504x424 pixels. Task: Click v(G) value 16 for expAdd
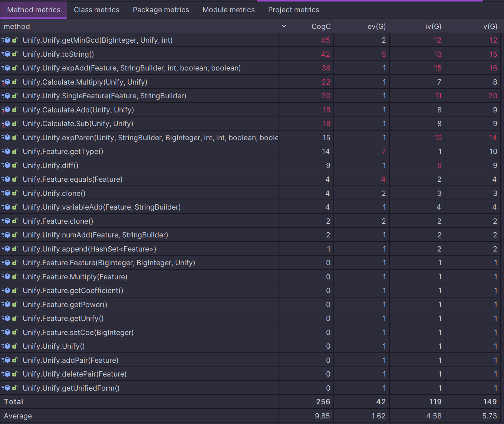(x=493, y=68)
